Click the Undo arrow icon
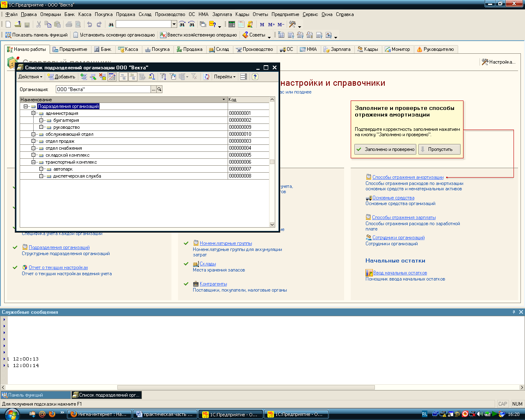 89,25
